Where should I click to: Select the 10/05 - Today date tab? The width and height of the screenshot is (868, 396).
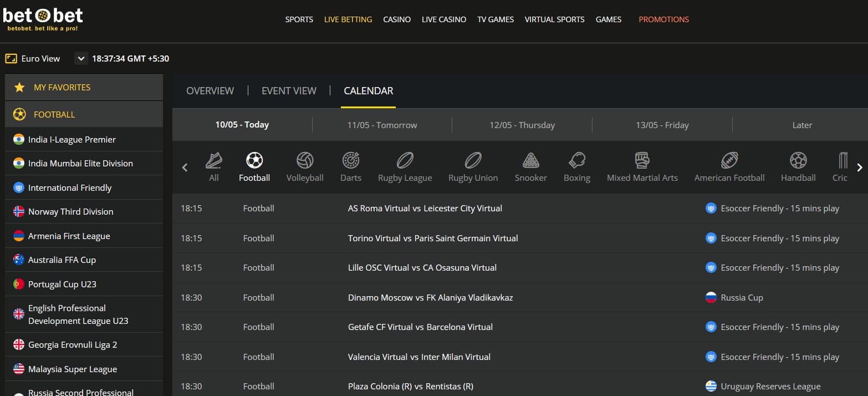[x=242, y=125]
